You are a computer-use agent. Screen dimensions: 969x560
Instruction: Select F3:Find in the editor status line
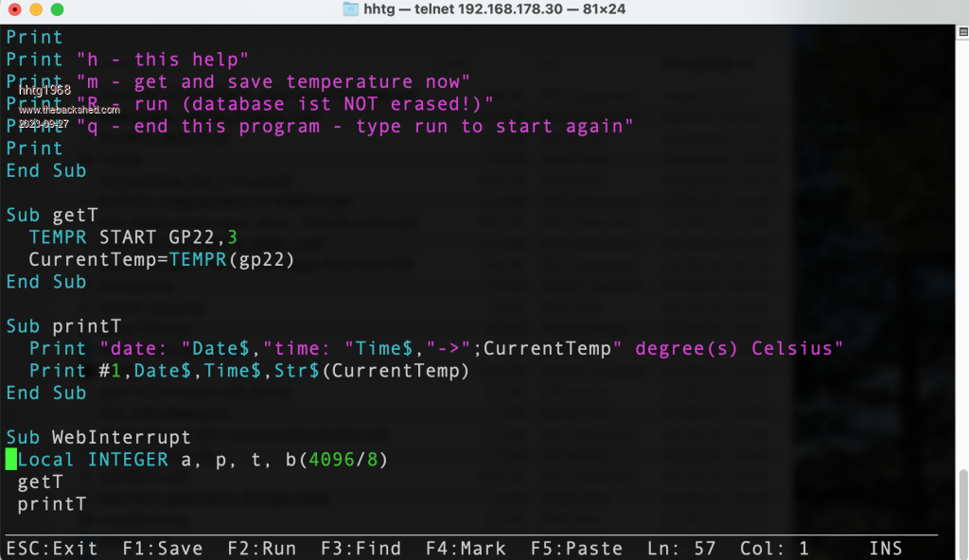pos(361,549)
